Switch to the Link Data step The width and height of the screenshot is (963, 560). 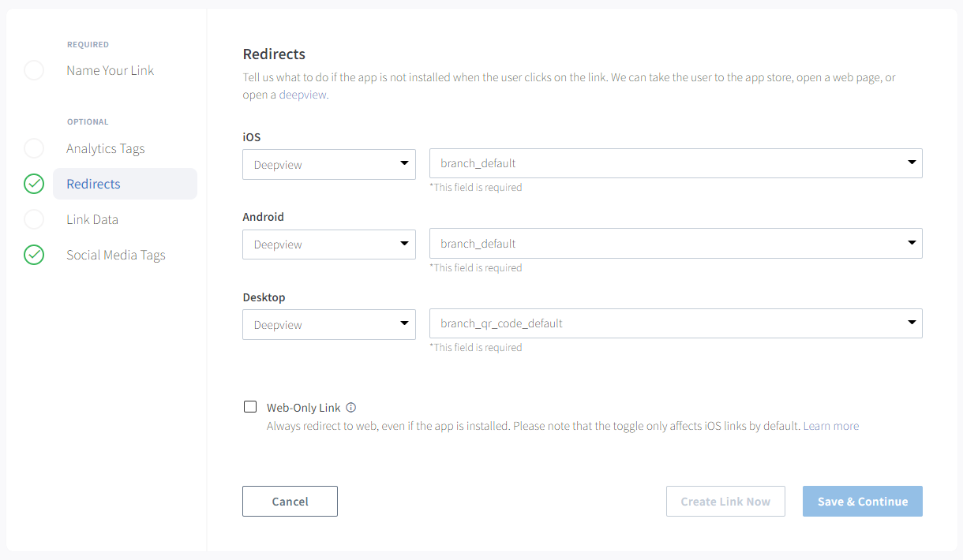click(x=92, y=219)
